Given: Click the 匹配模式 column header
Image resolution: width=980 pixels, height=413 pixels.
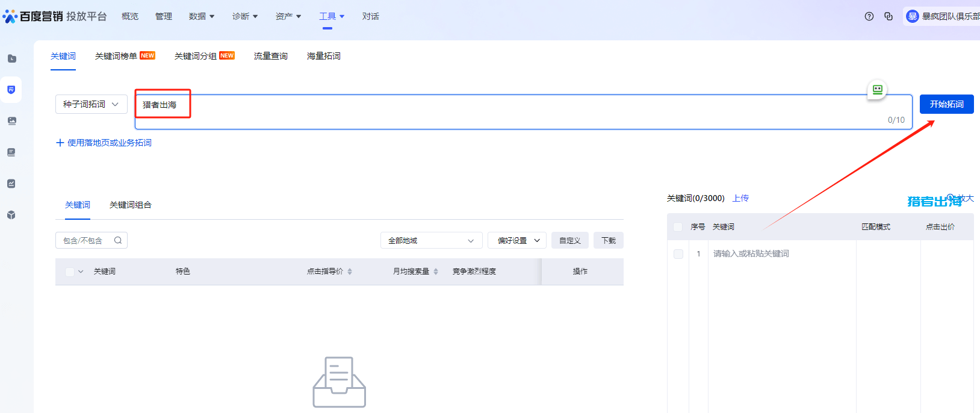Looking at the screenshot, I should click(876, 227).
